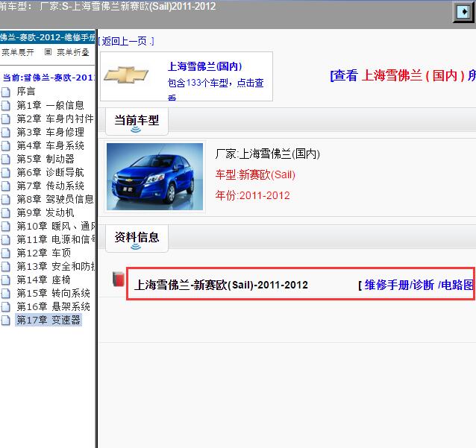The image size is (476, 448).
Task: Click the page icon next to 第10章 暖风
Action: tap(6, 226)
